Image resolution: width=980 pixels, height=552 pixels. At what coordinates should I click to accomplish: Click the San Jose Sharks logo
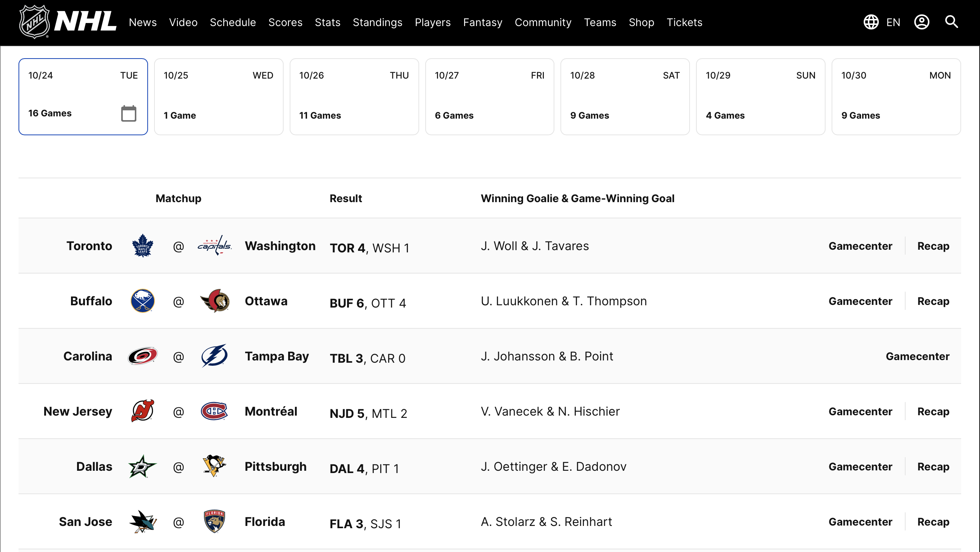pyautogui.click(x=142, y=521)
